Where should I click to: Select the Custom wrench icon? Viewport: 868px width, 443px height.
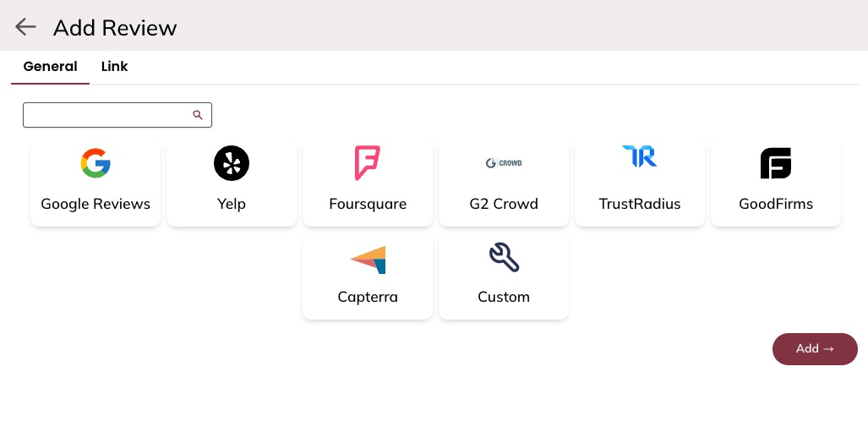point(504,257)
